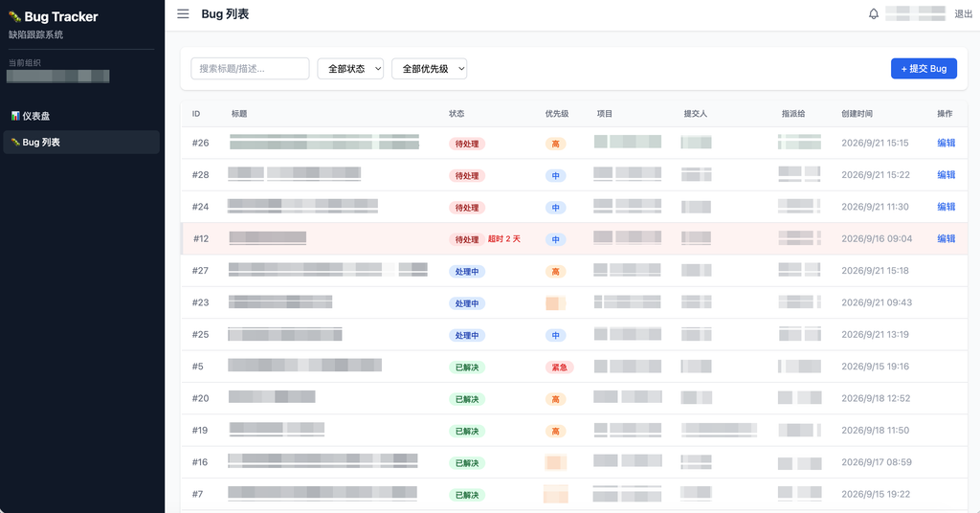Click the 紧急 priority badge of bug #5
980x513 pixels.
[x=559, y=367]
